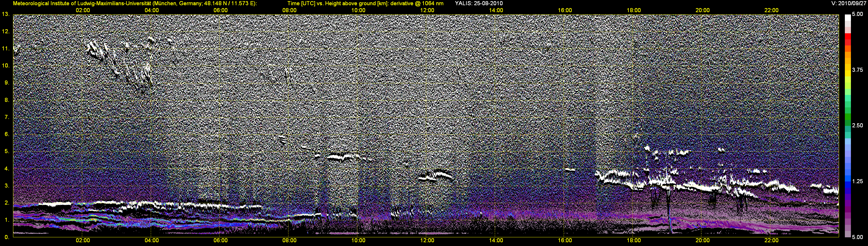868x246 pixels.
Task: Click the cirrus streaks near 02:30 at 11 km
Action: [98, 51]
